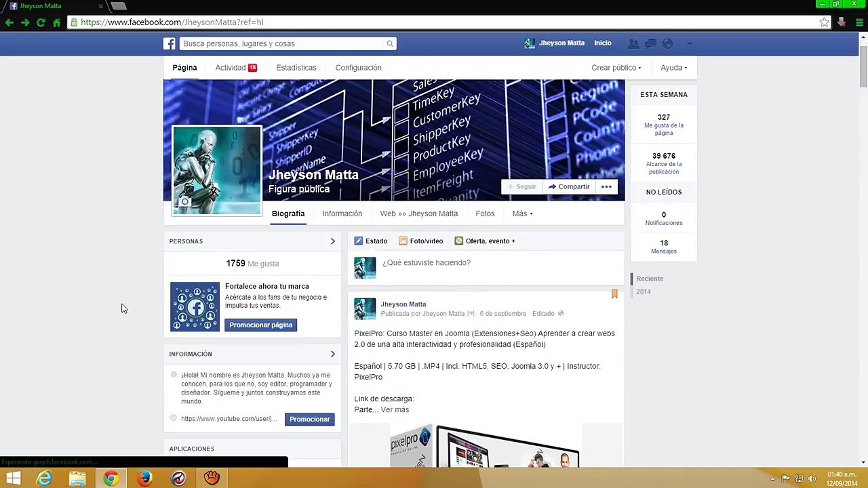
Task: Click the Seguir button
Action: tap(521, 186)
